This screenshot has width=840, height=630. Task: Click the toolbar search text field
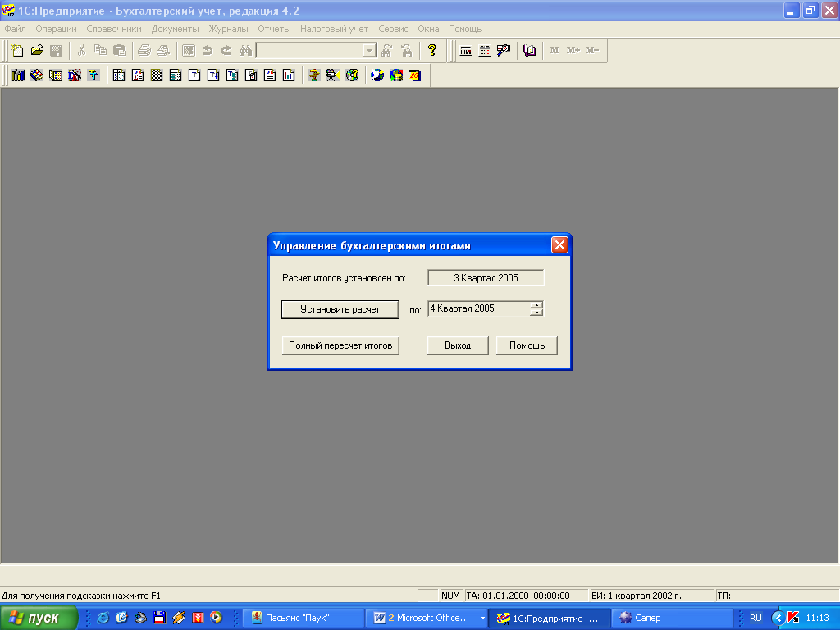click(309, 51)
